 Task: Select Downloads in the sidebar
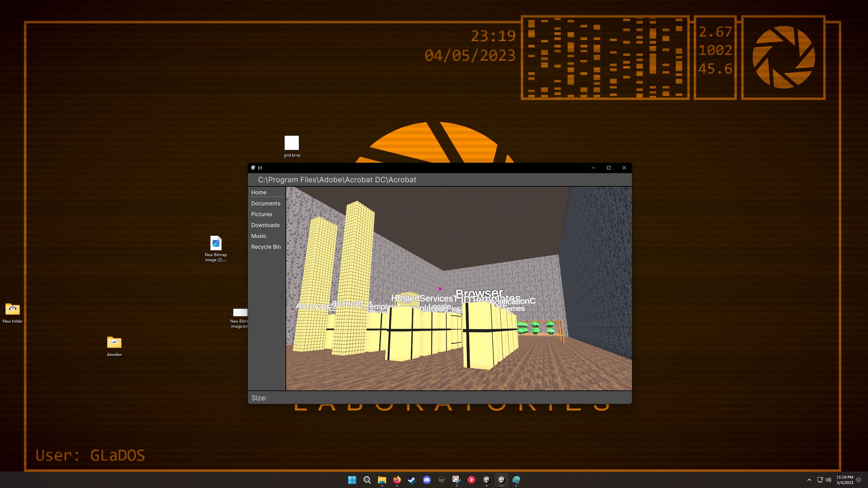[x=265, y=225]
